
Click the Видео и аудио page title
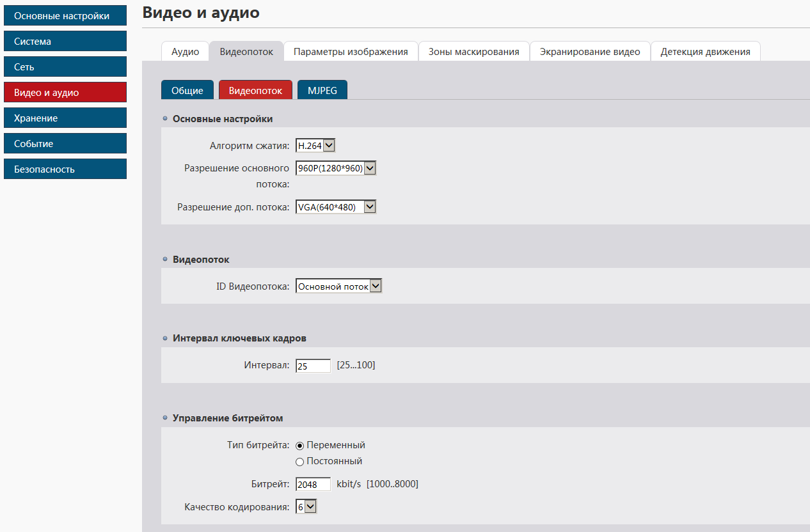[201, 12]
